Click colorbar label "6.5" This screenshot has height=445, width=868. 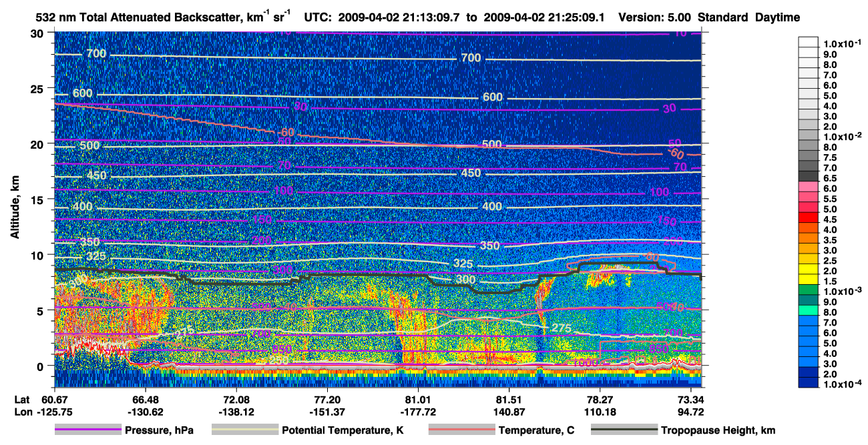tap(831, 178)
